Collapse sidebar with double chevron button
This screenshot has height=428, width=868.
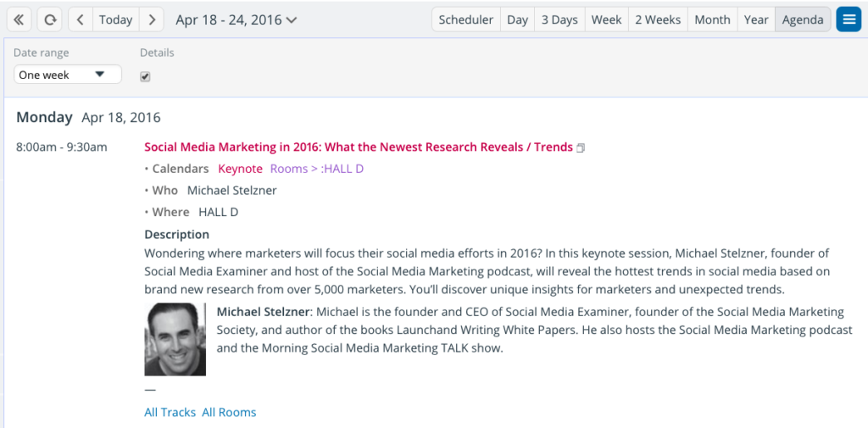pos(19,20)
